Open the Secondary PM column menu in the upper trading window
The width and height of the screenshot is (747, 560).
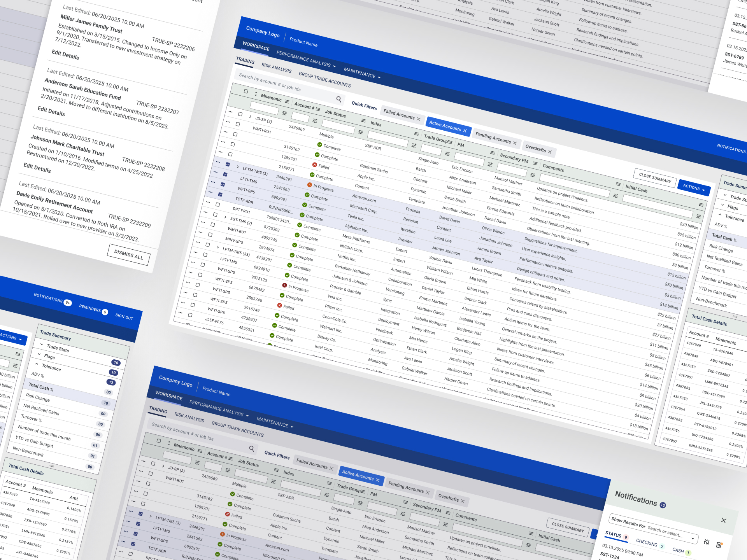[x=535, y=163]
